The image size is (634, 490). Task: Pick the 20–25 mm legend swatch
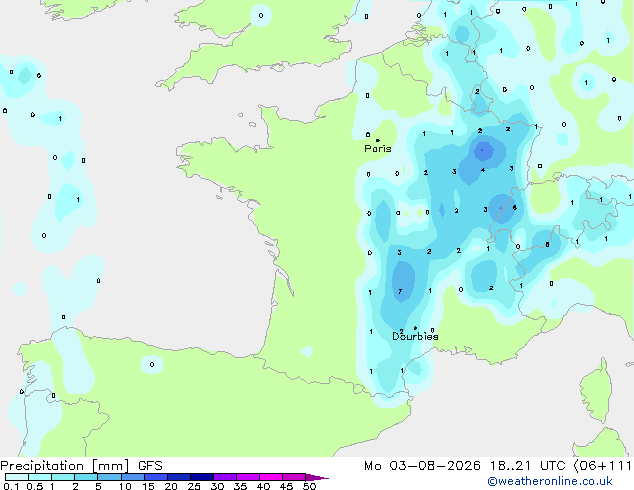point(179,477)
